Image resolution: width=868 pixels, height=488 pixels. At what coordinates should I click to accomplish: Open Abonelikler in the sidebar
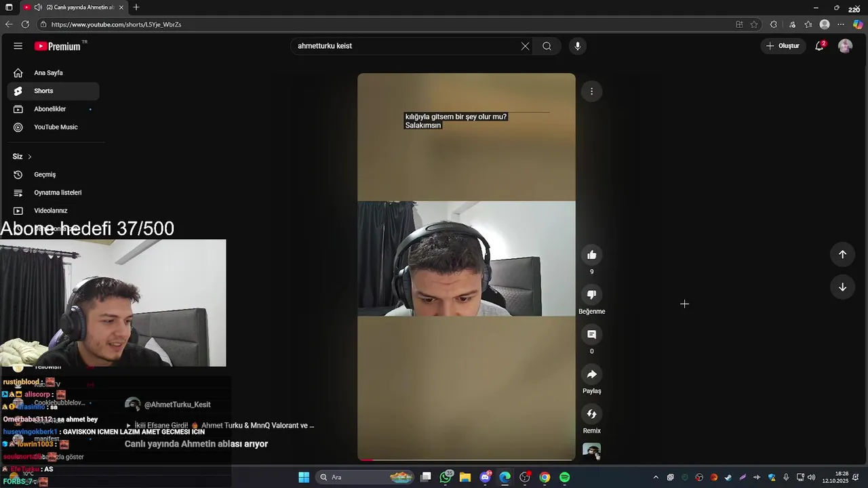point(53,109)
